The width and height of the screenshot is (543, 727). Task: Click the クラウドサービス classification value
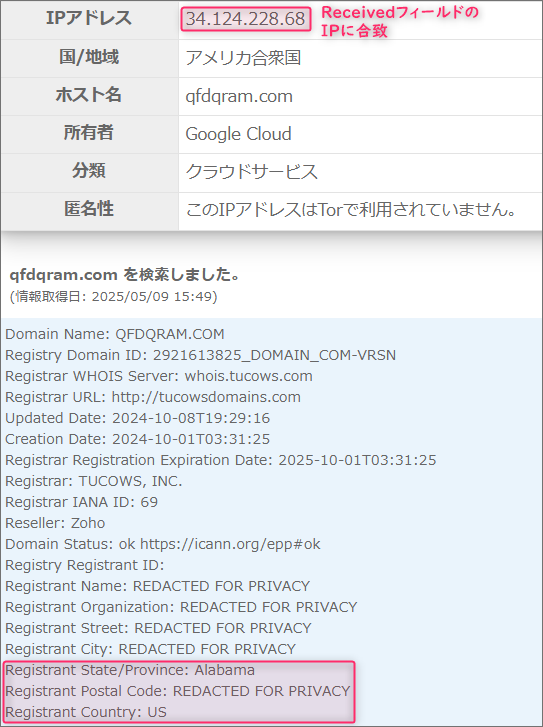251,172
